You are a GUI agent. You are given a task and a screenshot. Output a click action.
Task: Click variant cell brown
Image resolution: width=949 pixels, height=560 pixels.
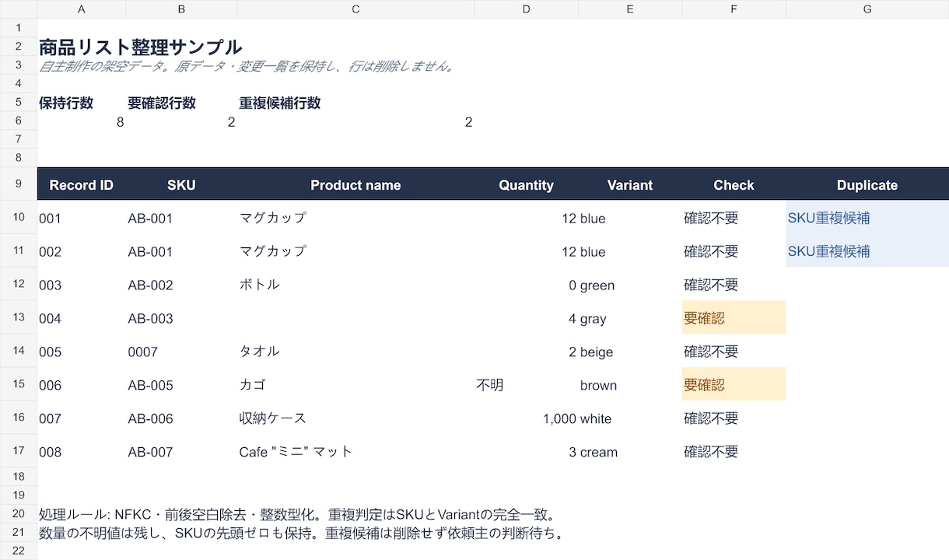[630, 386]
